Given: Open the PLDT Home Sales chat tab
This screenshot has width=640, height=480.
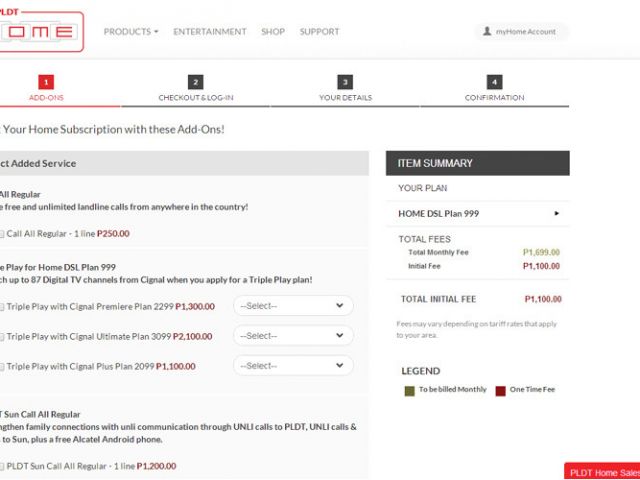Looking at the screenshot, I should (602, 472).
